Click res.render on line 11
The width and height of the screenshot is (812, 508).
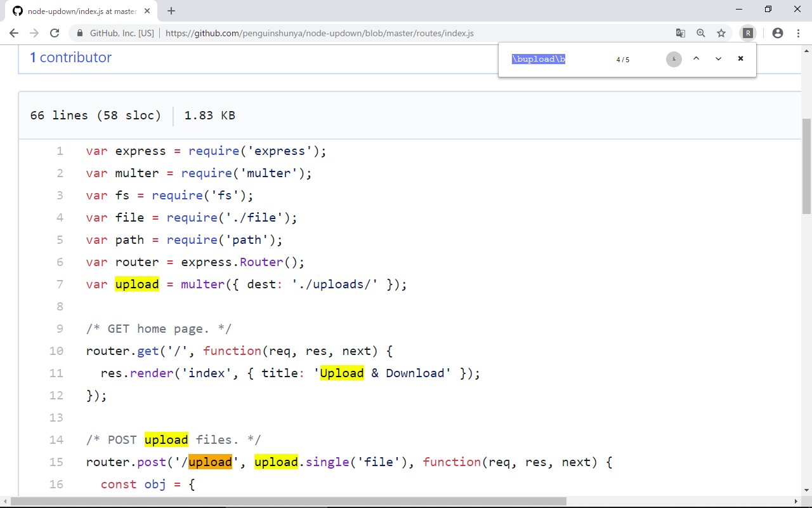pos(137,373)
